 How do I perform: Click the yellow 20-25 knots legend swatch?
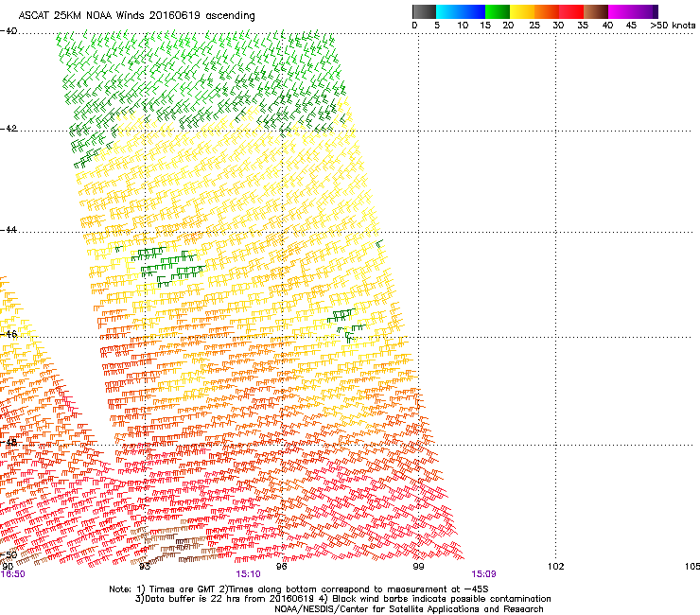(522, 11)
